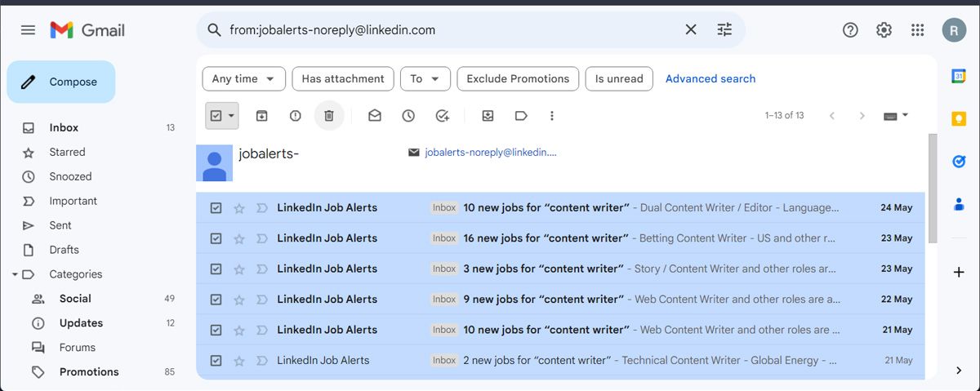The width and height of the screenshot is (980, 391).
Task: Open the Starred folder
Action: coord(67,152)
